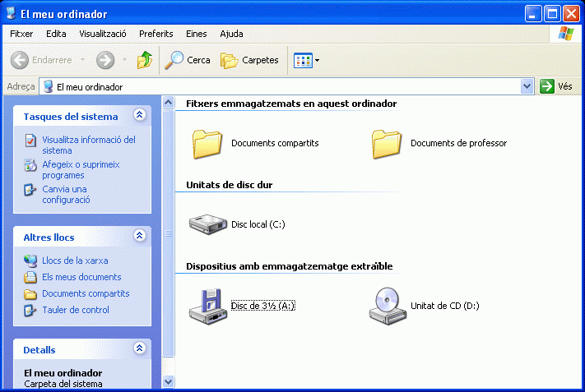Click the Vés go button

(x=556, y=86)
